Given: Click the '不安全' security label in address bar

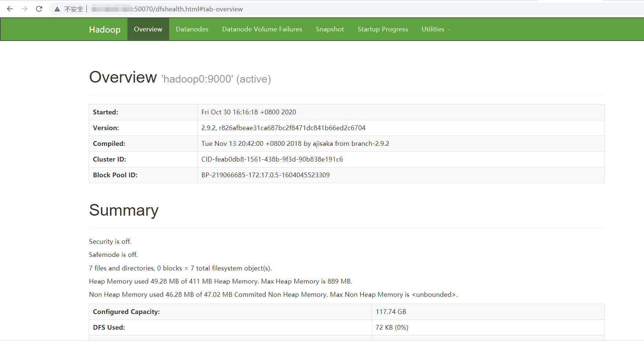Looking at the screenshot, I should tap(74, 9).
